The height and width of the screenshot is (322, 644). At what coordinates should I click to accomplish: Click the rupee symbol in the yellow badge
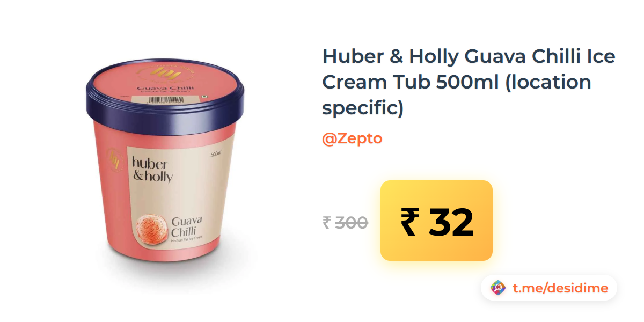tap(409, 222)
